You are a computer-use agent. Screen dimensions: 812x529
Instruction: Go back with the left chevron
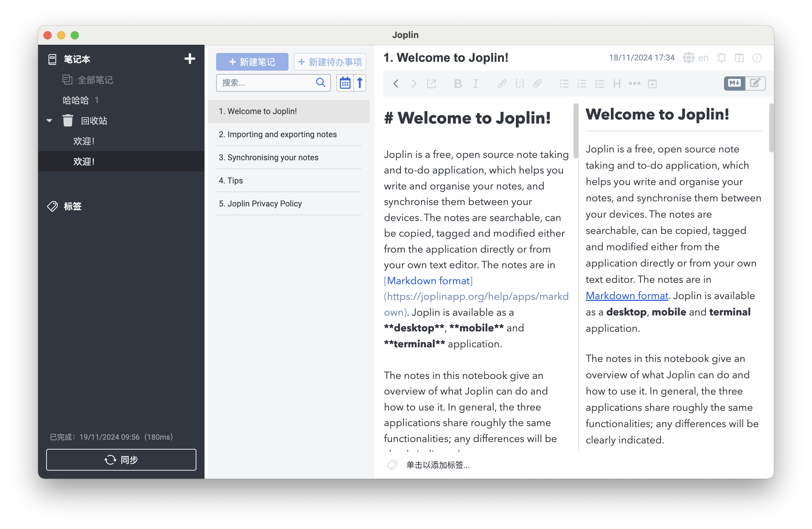point(396,84)
